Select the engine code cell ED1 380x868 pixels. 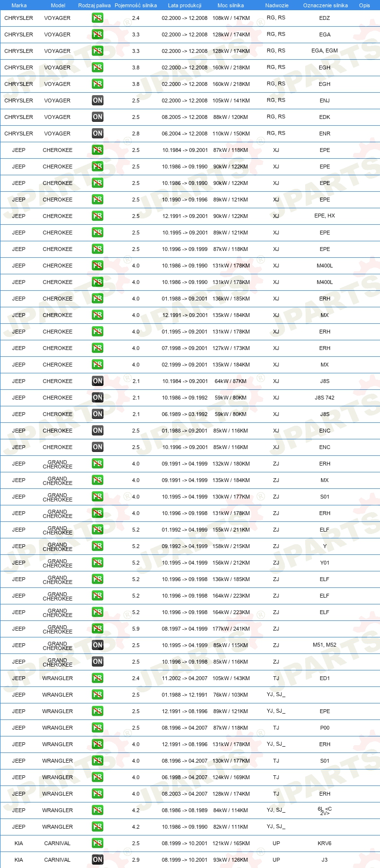325,678
